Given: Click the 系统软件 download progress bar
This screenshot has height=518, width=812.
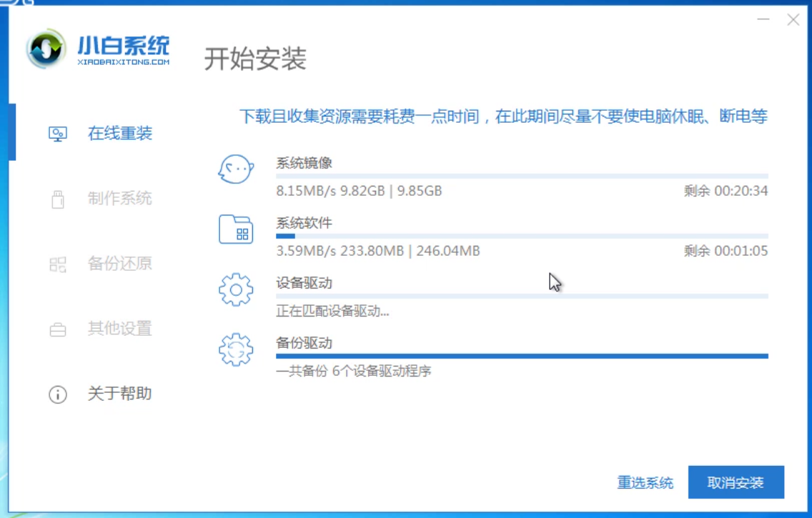Looking at the screenshot, I should 523,236.
